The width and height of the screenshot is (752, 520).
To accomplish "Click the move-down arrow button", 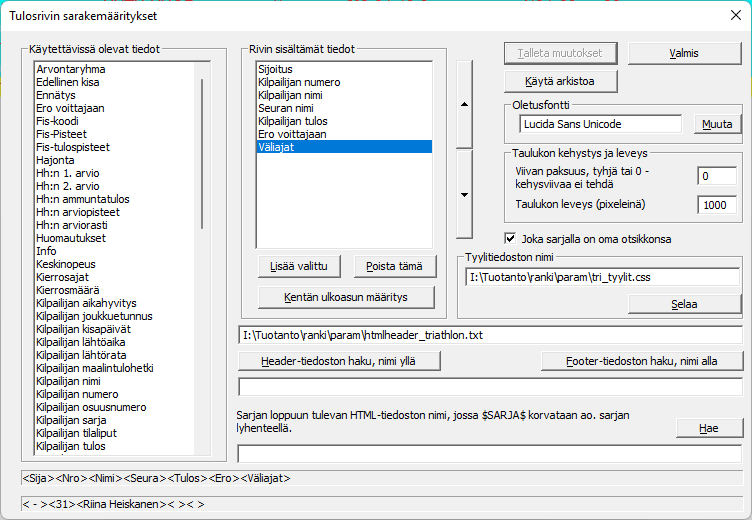I will coord(462,195).
